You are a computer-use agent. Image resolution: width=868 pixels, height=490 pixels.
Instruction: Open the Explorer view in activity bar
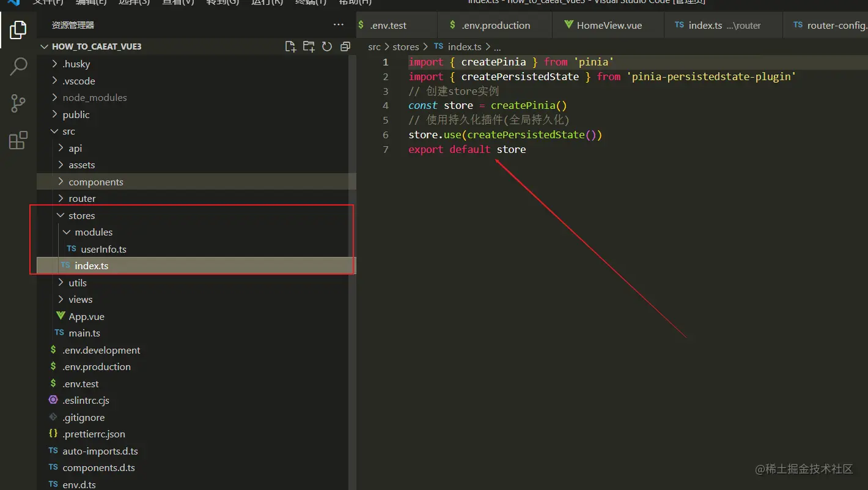pos(18,29)
